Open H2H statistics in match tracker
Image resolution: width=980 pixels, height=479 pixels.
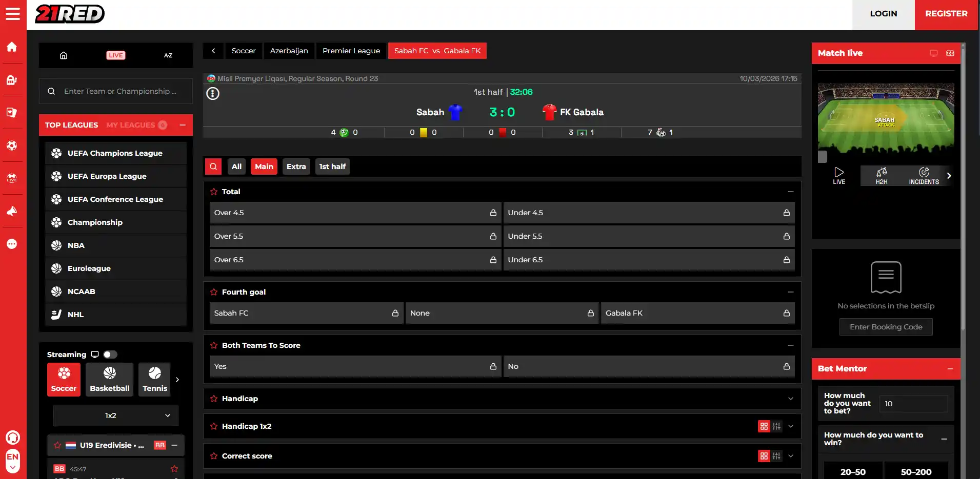[882, 176]
